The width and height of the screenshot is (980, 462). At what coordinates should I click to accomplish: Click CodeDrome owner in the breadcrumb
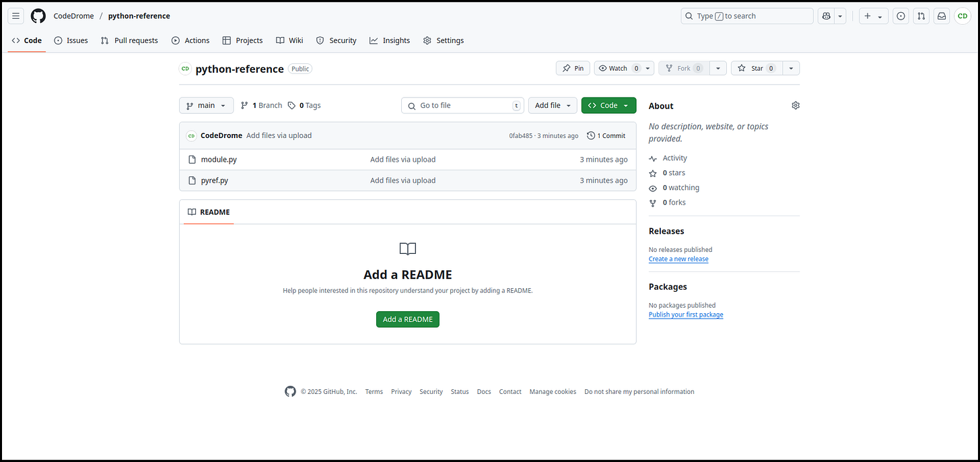click(x=74, y=16)
